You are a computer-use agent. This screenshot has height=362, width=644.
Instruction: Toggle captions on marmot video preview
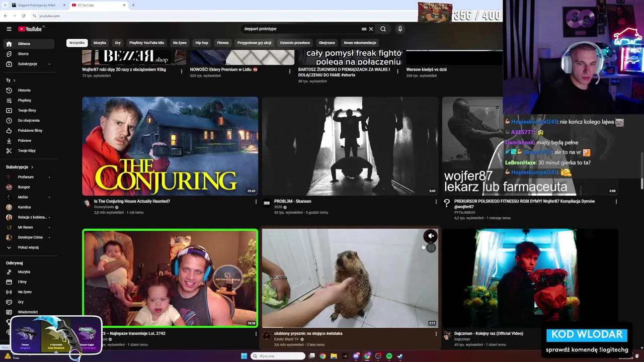coord(431,248)
